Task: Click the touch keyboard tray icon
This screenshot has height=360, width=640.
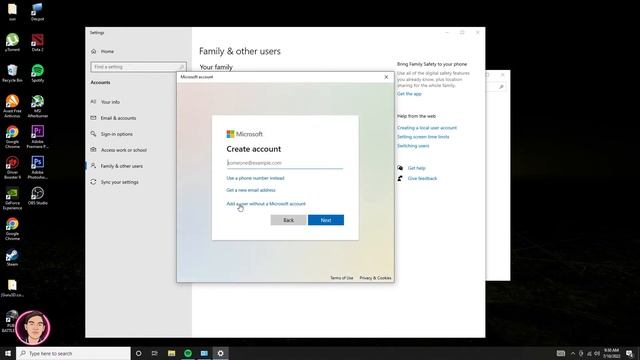Action: [561, 353]
